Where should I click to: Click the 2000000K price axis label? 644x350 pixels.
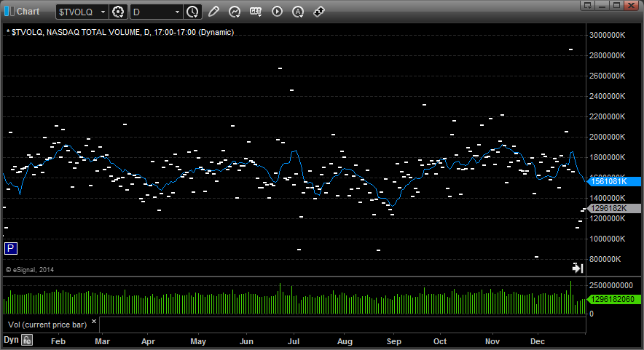pyautogui.click(x=607, y=137)
